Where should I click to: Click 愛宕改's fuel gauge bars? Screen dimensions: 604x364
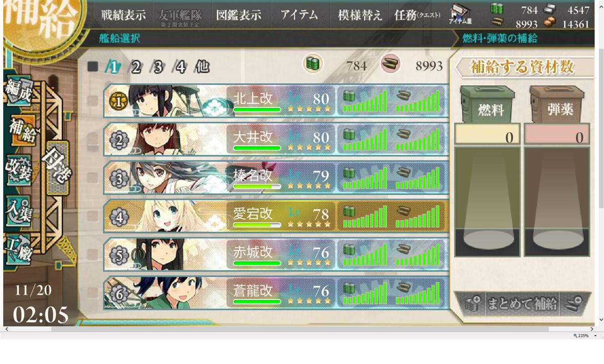365,216
